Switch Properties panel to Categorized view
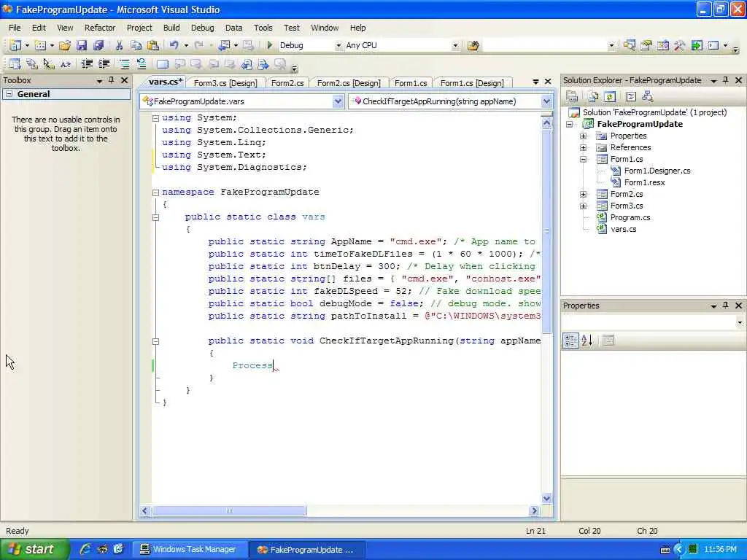The height and width of the screenshot is (560, 747). point(570,340)
